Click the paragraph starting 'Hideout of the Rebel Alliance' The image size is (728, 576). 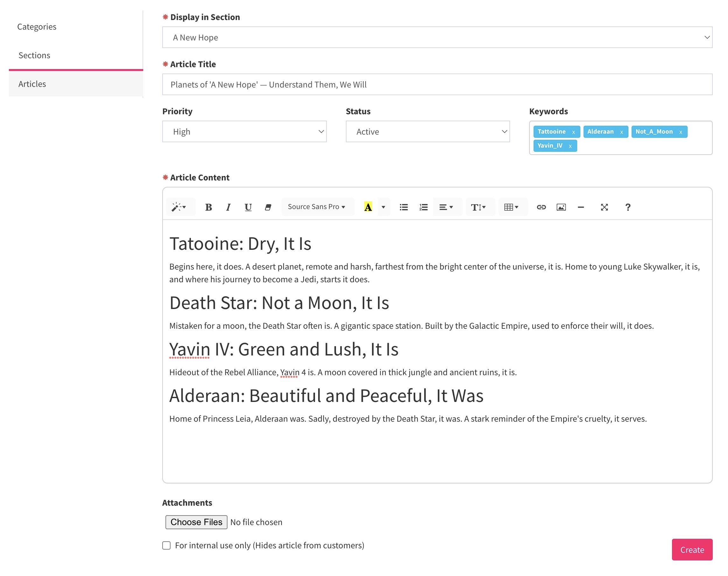tap(343, 372)
